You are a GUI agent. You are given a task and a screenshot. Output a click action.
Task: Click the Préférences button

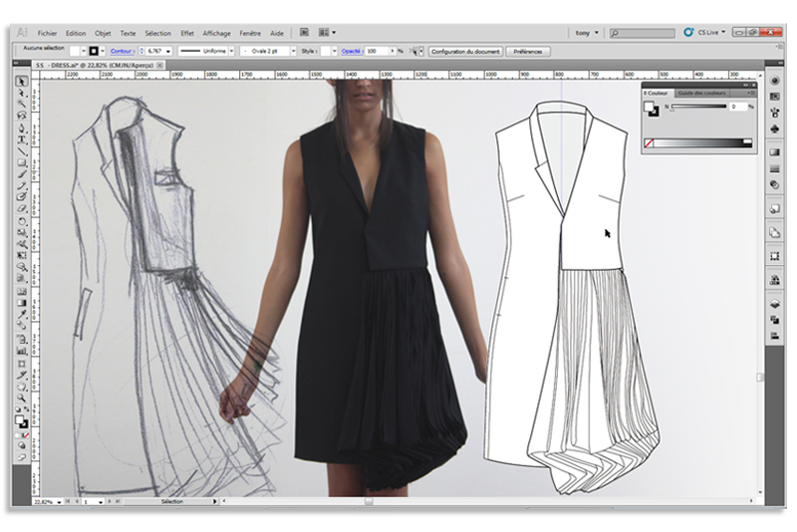528,52
